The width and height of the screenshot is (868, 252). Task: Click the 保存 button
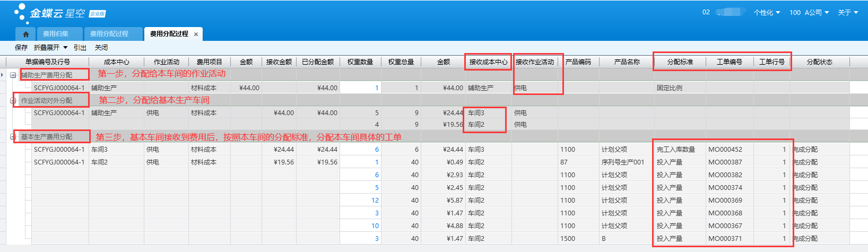(21, 48)
